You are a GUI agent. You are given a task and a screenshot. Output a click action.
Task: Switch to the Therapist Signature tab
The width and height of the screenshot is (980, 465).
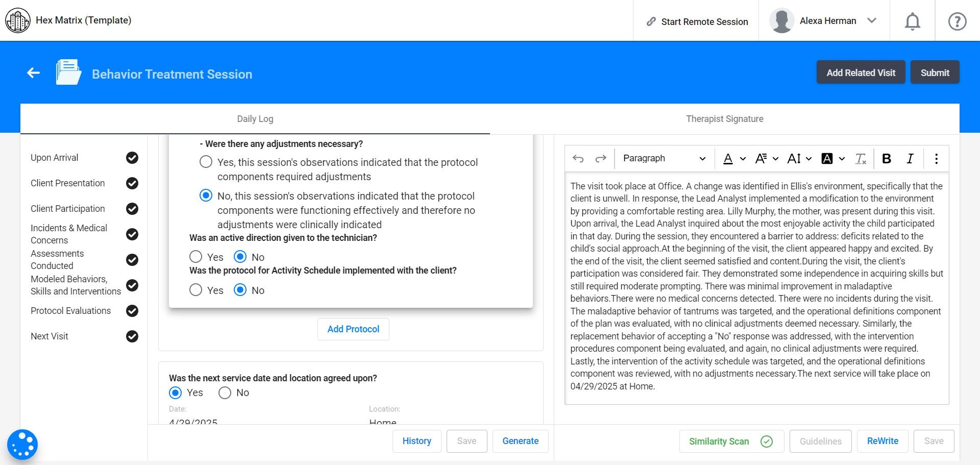coord(724,119)
